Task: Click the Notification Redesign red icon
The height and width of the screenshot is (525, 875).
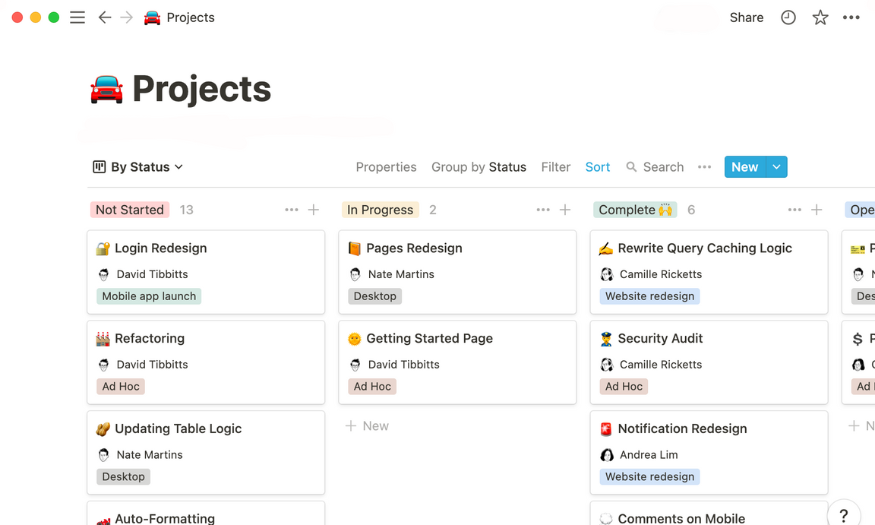Action: [606, 429]
